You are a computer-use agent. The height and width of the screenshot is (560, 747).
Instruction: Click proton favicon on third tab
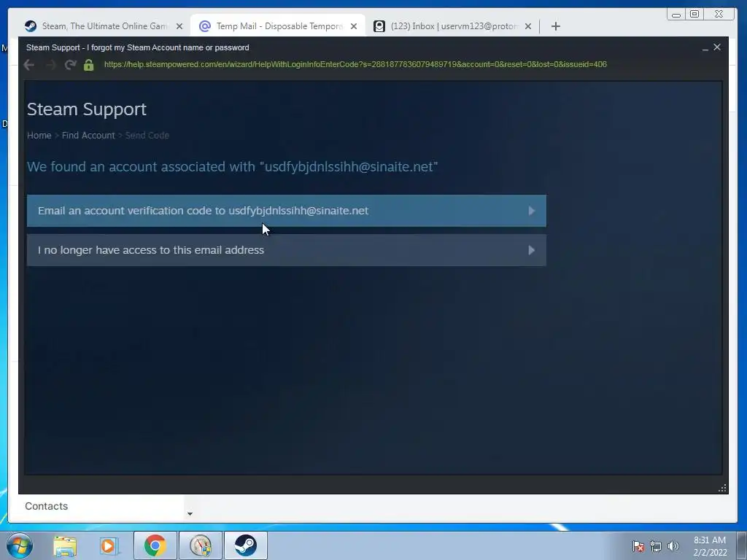click(379, 26)
